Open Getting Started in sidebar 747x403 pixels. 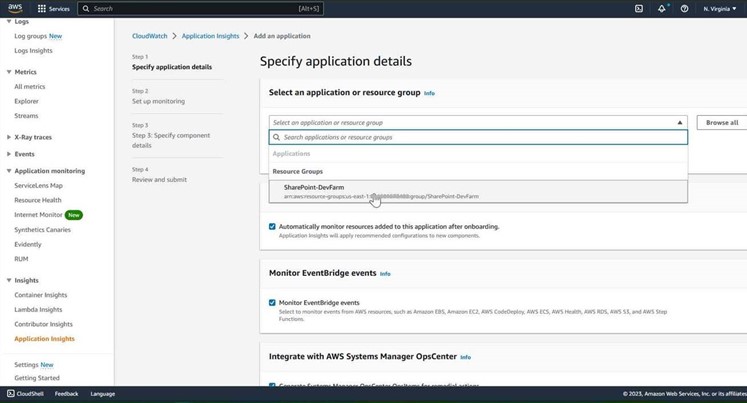[x=37, y=378]
